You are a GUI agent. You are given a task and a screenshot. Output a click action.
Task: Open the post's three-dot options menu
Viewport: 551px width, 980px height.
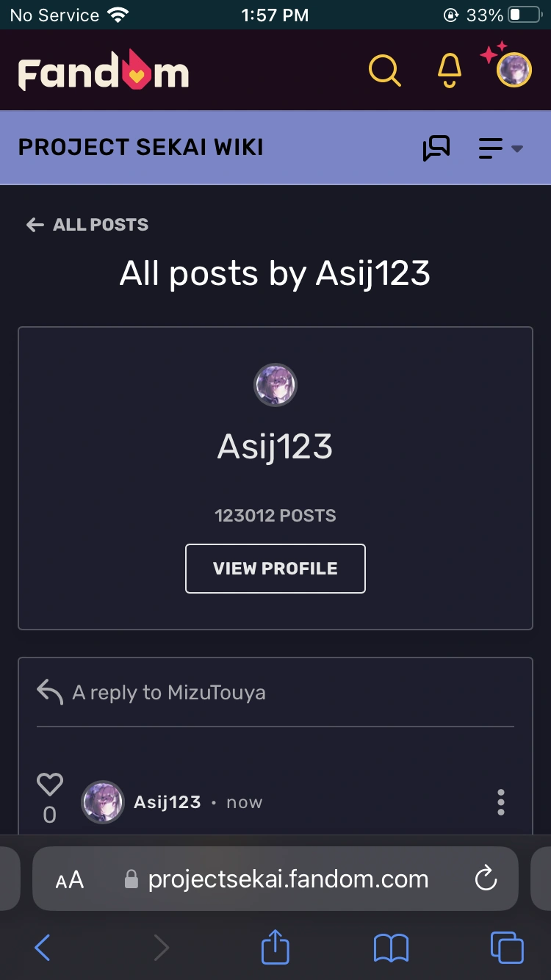pyautogui.click(x=501, y=802)
